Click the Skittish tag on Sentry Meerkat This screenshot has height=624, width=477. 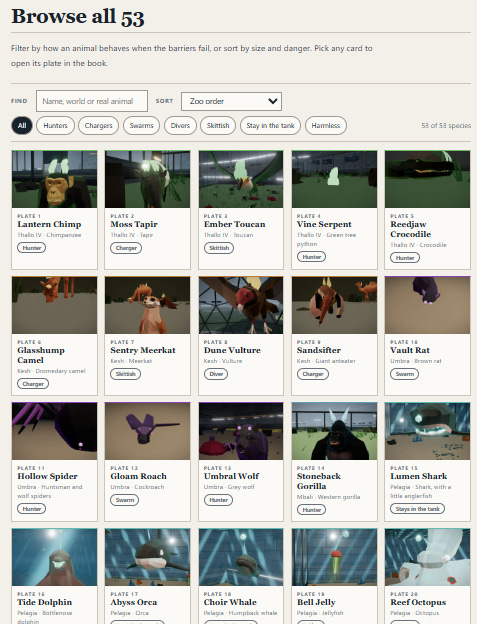coord(125,374)
